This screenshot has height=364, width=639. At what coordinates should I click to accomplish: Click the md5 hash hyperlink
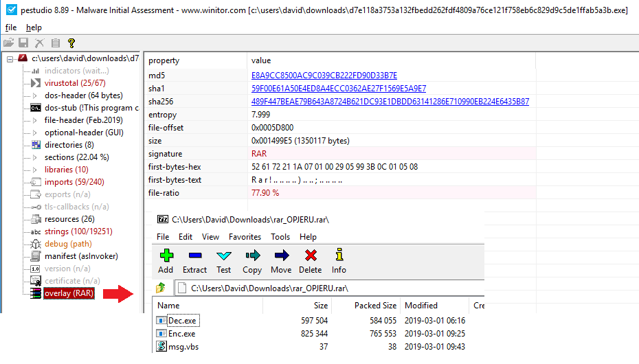(324, 76)
